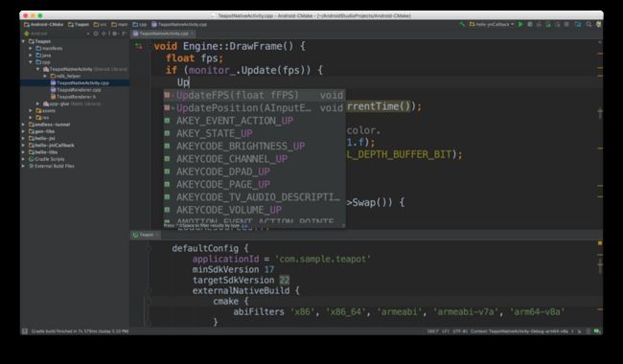The image size is (623, 364).
Task: Choose AKEY_EVENT_ACTION_UP completion suggestion
Action: (x=254, y=121)
